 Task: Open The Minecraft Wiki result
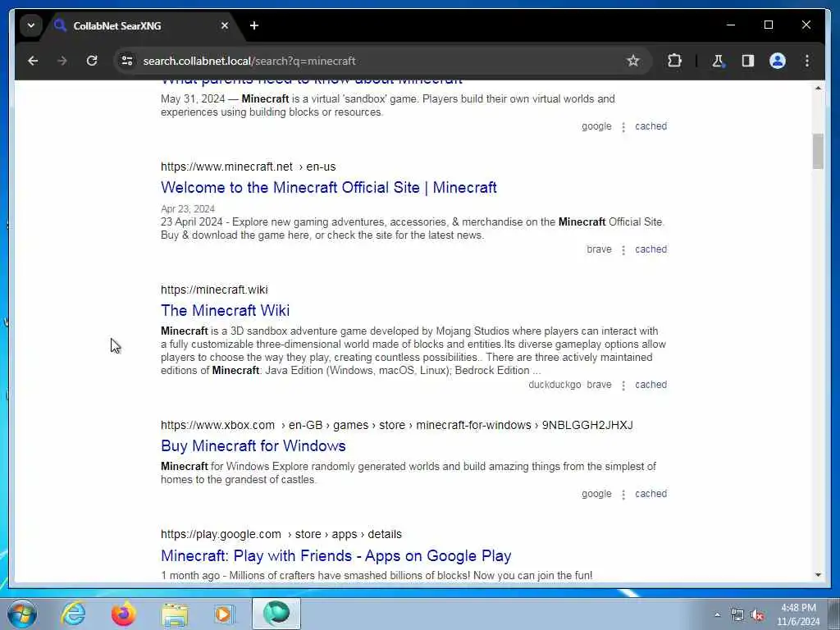(225, 310)
